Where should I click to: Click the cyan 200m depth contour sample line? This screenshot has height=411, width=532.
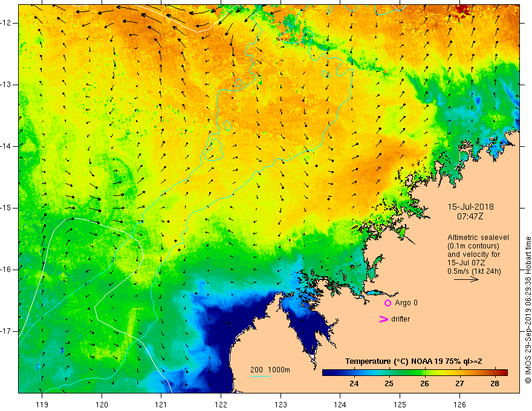point(260,376)
